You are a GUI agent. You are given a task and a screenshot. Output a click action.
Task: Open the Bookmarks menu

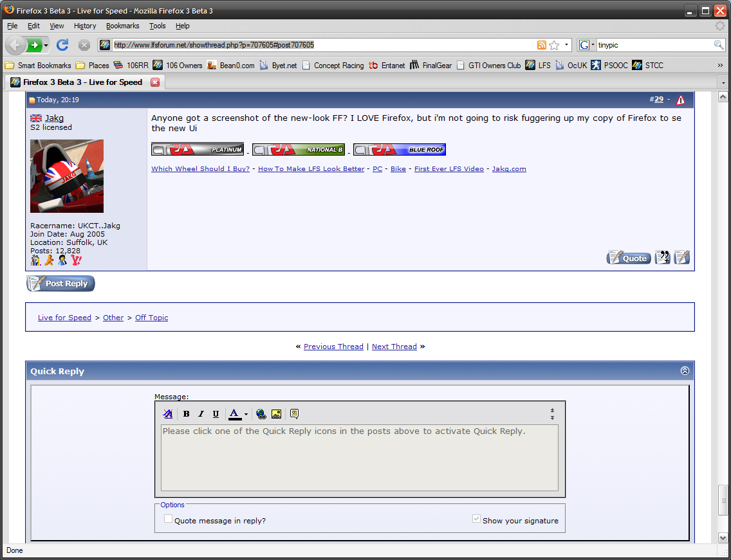123,26
